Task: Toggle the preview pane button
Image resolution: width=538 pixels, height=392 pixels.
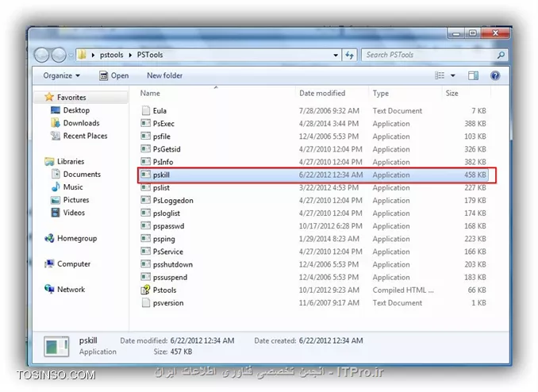Action: (x=473, y=75)
